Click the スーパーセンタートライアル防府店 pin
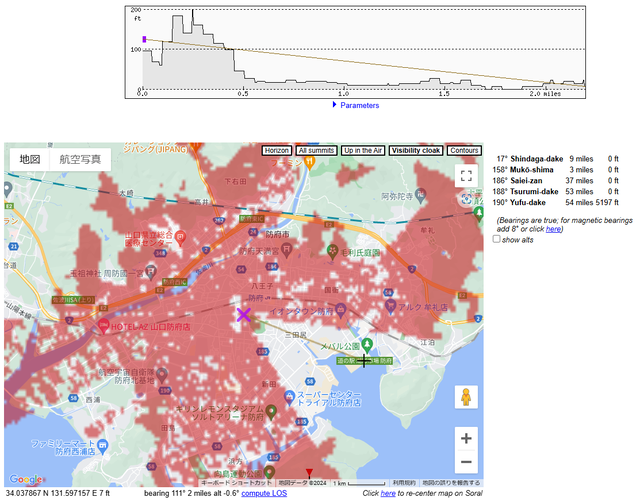Screen dimensions: 640x501 click(x=289, y=397)
